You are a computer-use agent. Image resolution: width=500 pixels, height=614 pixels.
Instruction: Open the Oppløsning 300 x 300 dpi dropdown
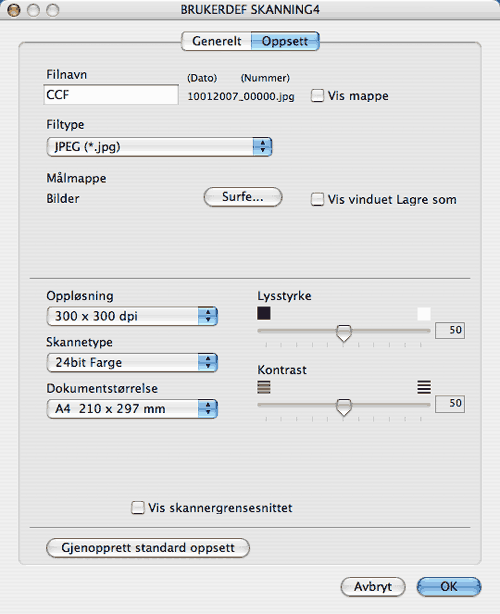[x=132, y=316]
